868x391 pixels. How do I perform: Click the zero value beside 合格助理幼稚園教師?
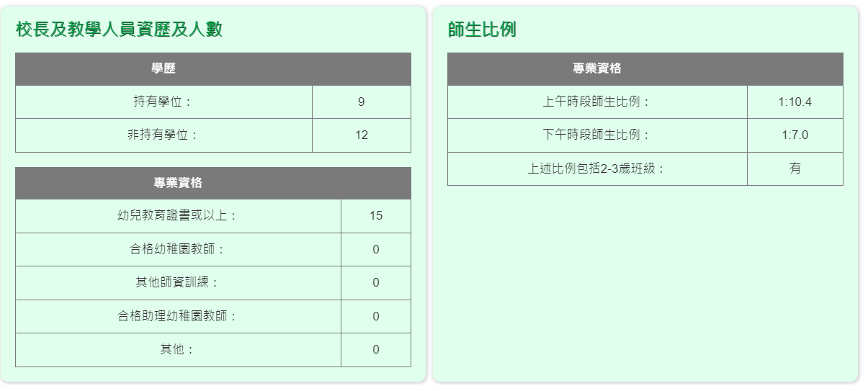(x=375, y=316)
